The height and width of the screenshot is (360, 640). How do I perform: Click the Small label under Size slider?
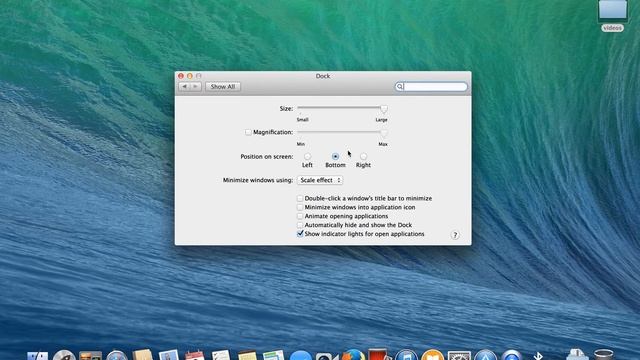point(302,120)
